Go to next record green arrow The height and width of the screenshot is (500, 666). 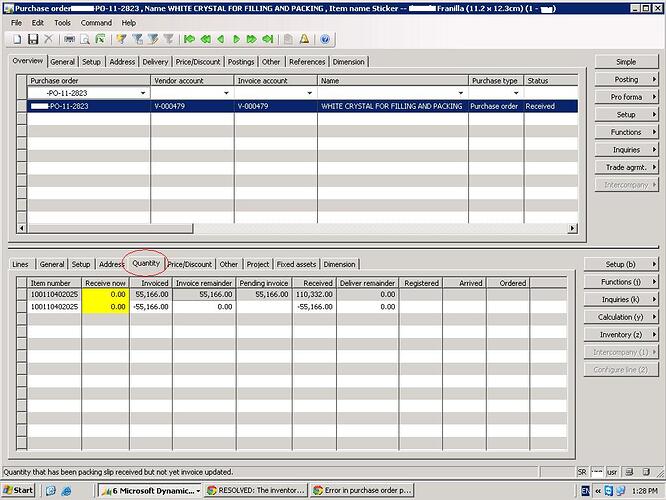(x=236, y=40)
